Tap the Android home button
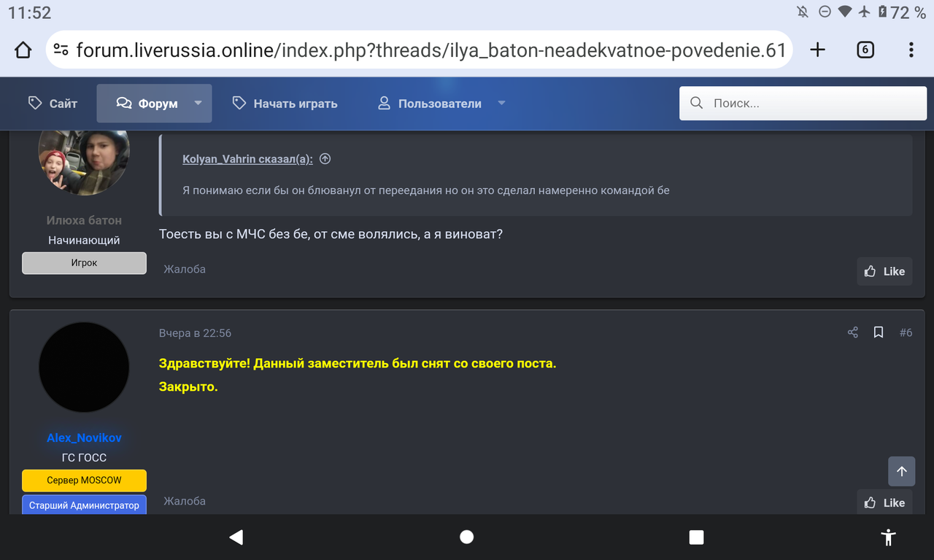The width and height of the screenshot is (934, 560). tap(466, 537)
